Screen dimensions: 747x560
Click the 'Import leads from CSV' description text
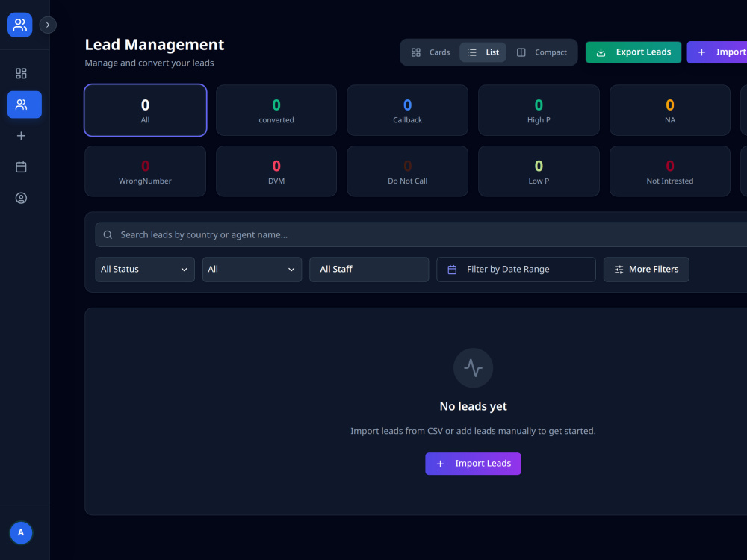(x=473, y=431)
